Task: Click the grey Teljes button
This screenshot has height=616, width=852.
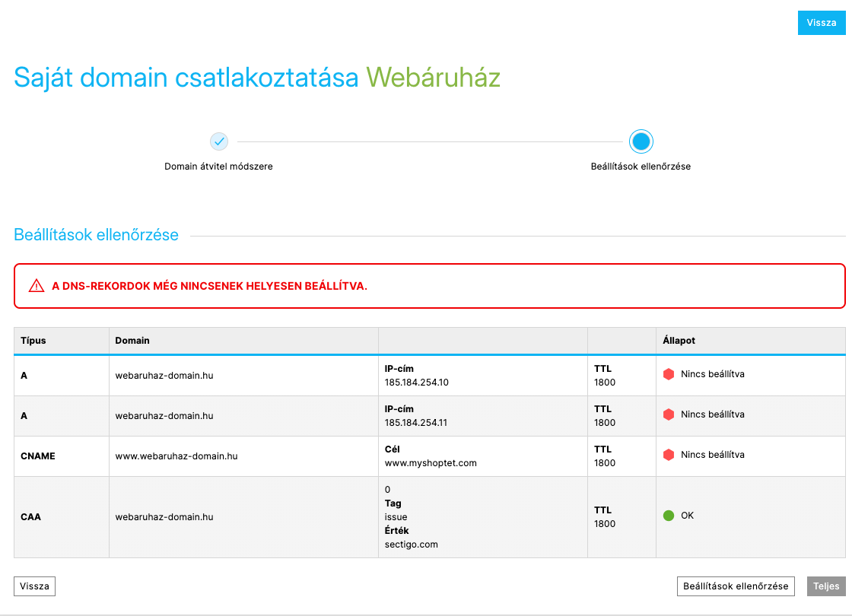Action: (x=826, y=586)
